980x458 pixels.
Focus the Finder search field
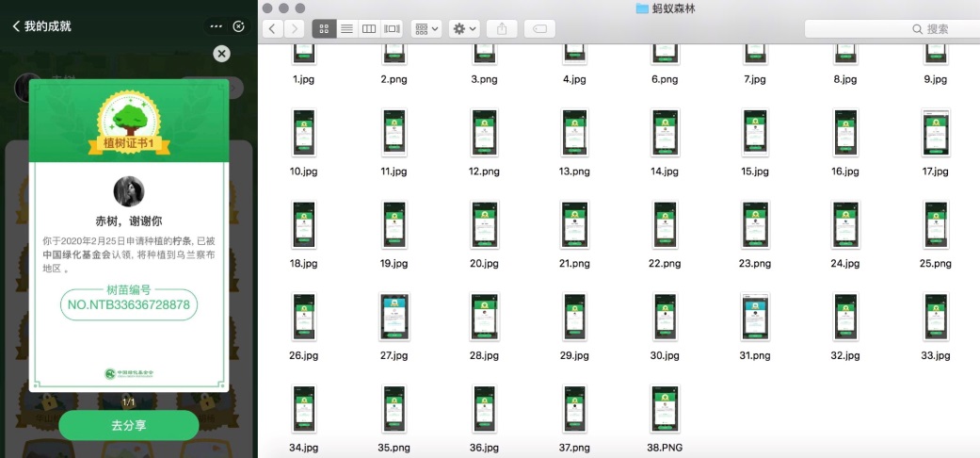(892, 29)
